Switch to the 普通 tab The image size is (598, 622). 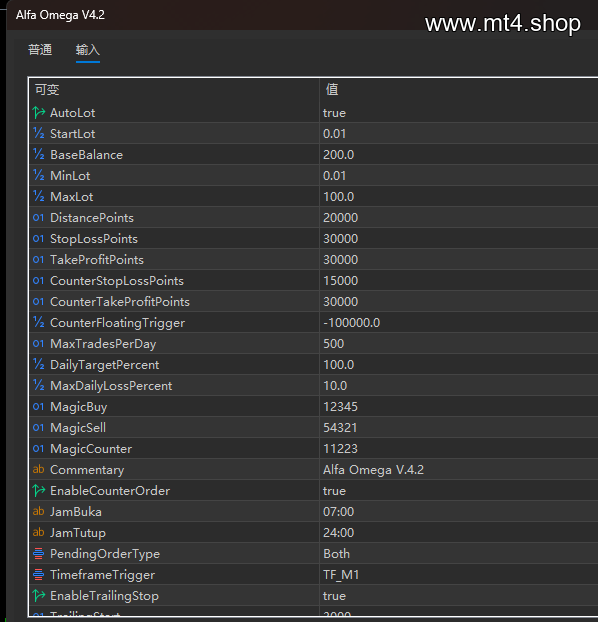tap(40, 50)
